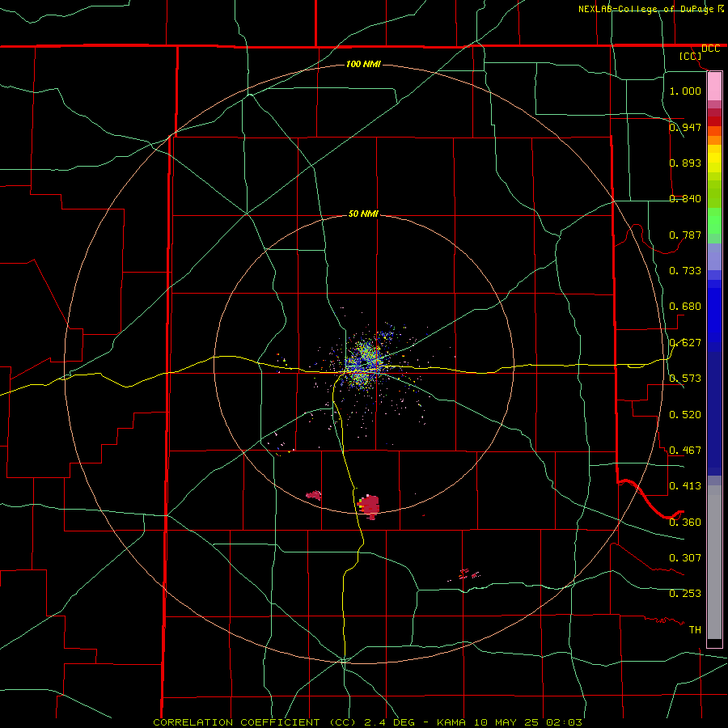Select the 0.627 legend value
728x728 pixels.
click(x=685, y=342)
